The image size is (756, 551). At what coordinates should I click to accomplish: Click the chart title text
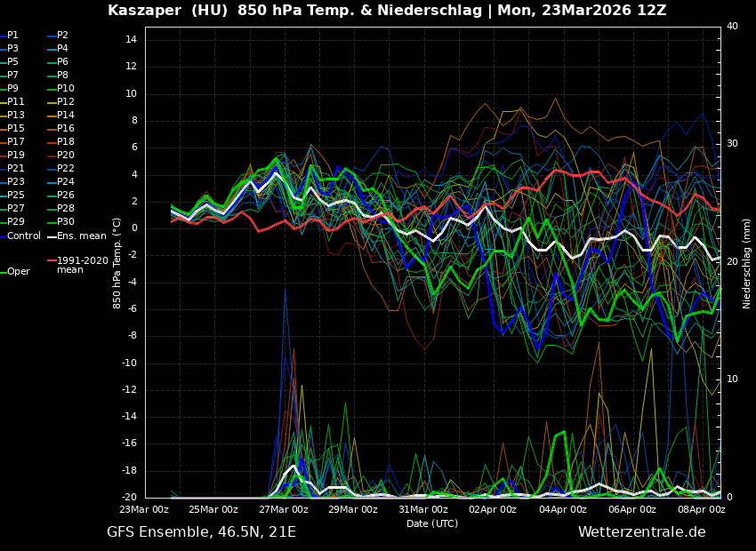(x=387, y=11)
